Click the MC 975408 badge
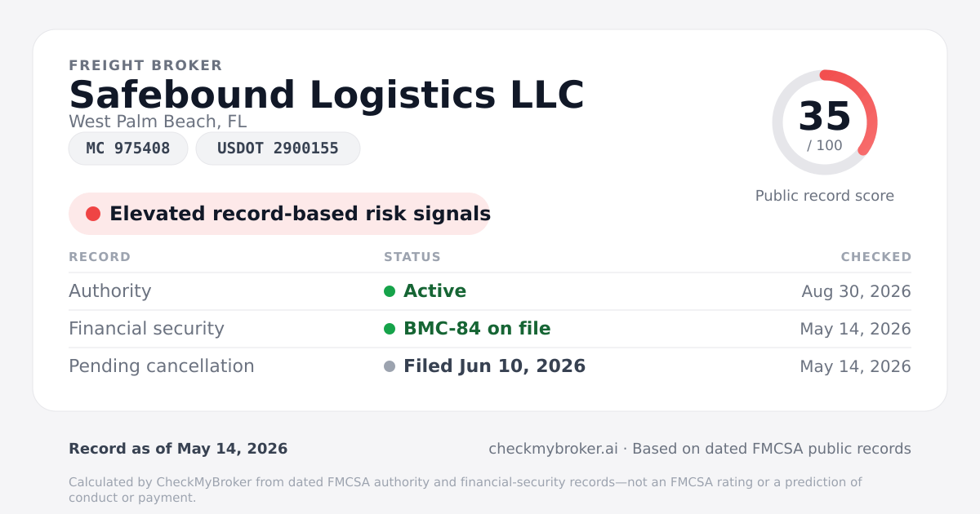The width and height of the screenshot is (980, 514). pyautogui.click(x=128, y=148)
